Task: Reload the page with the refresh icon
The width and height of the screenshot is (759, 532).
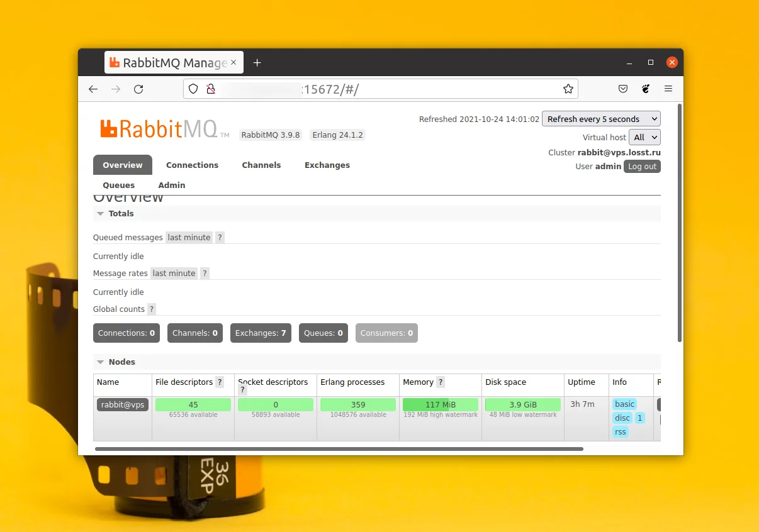Action: click(x=138, y=89)
